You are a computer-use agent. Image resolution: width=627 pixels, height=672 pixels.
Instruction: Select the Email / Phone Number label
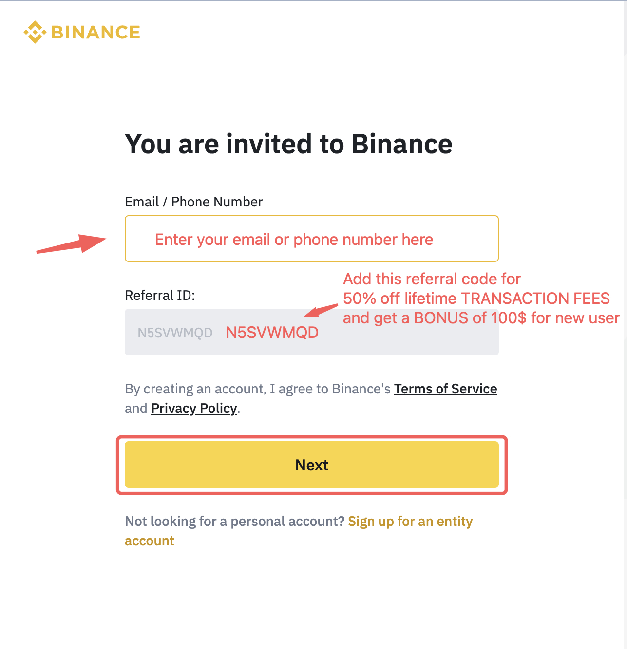193,202
